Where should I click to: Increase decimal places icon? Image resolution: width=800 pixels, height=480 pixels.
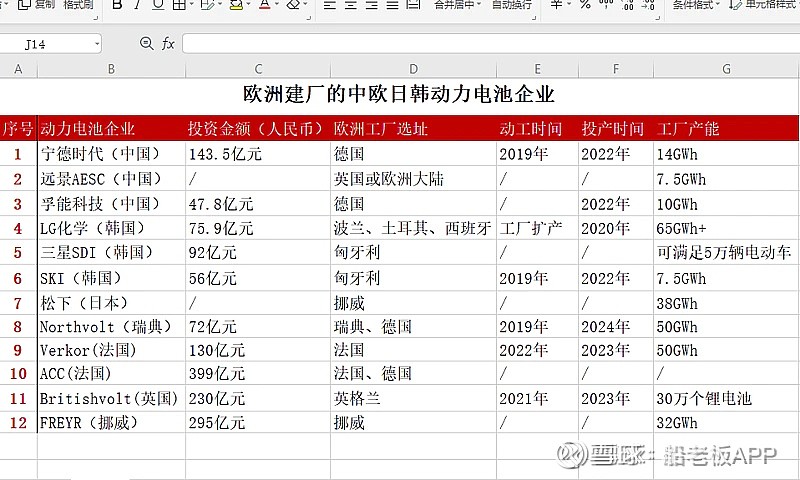(627, 5)
